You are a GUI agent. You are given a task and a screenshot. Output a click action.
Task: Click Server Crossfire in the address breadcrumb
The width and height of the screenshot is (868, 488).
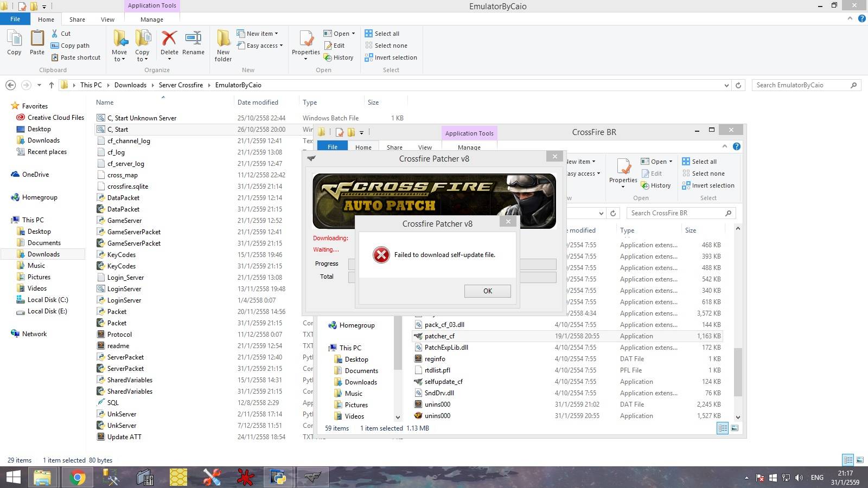(x=181, y=85)
